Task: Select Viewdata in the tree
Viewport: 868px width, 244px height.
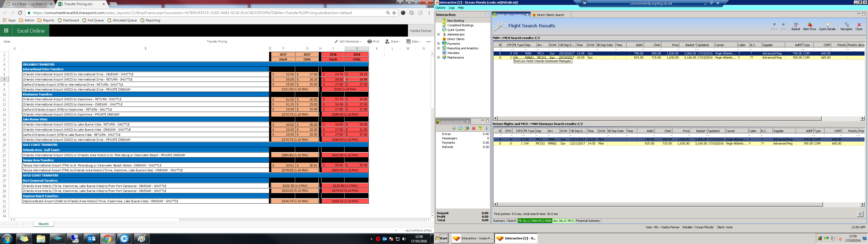Action: click(453, 53)
